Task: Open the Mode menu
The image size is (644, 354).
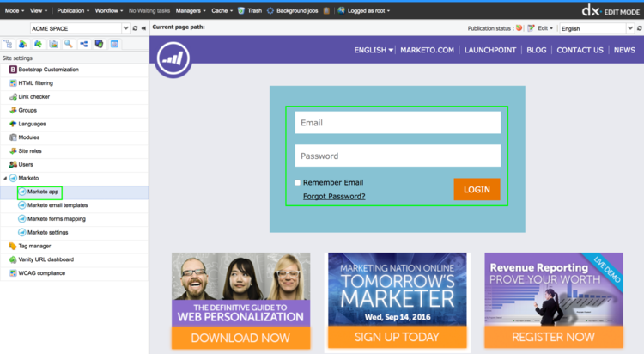Action: point(15,10)
